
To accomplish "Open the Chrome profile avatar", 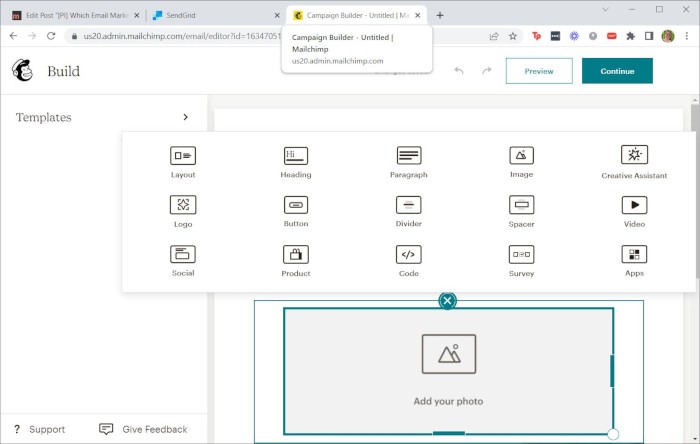I will click(668, 36).
